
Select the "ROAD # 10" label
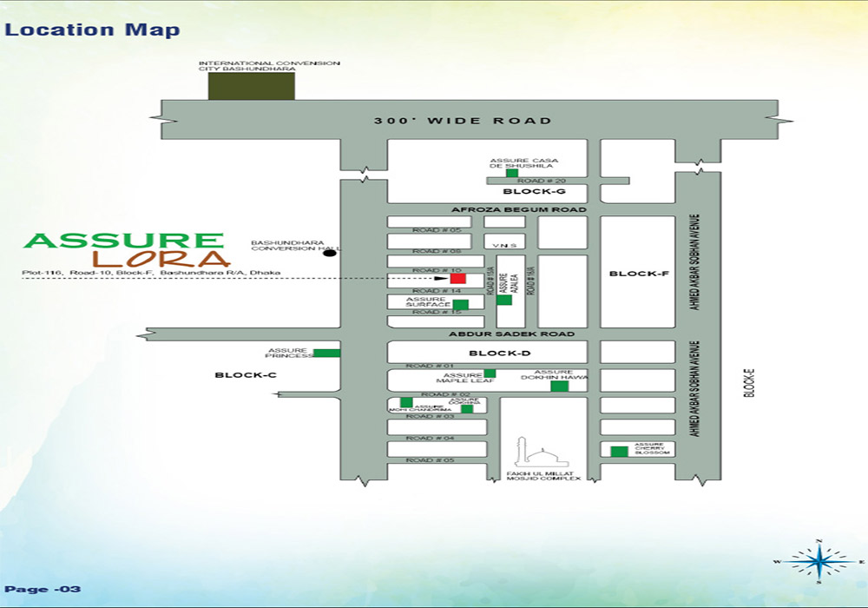click(437, 270)
